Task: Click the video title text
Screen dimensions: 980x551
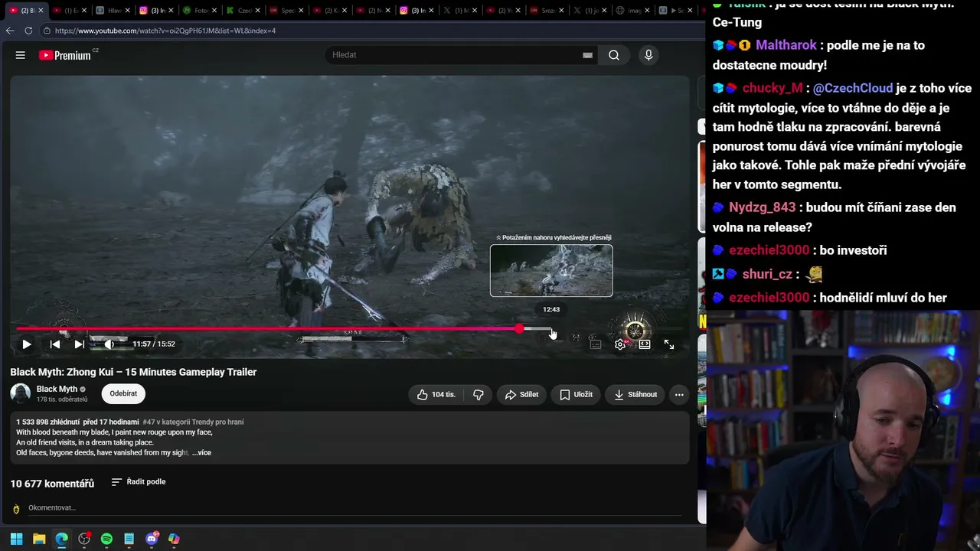Action: pyautogui.click(x=133, y=372)
